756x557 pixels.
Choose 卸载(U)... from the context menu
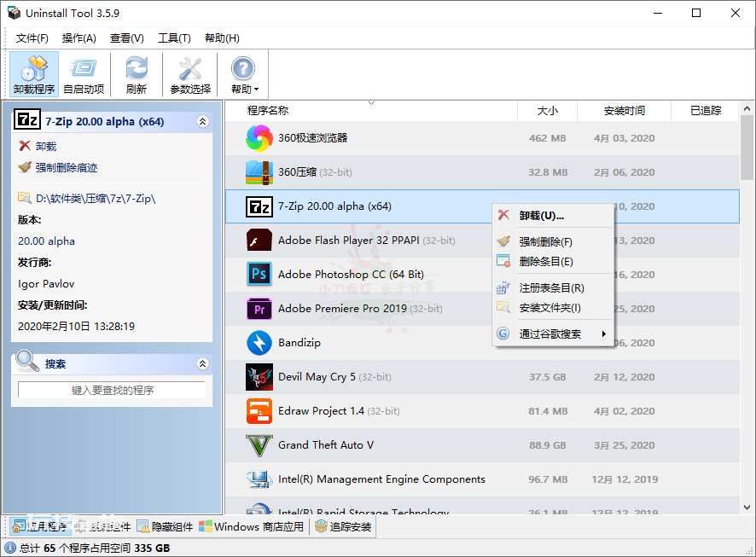click(541, 216)
